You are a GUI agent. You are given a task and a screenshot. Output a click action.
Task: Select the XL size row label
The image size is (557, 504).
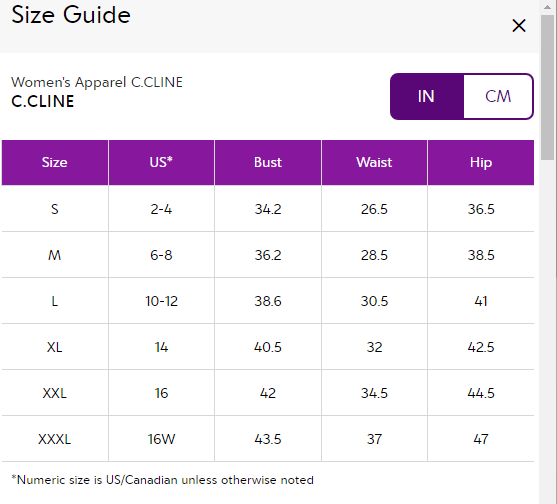55,347
